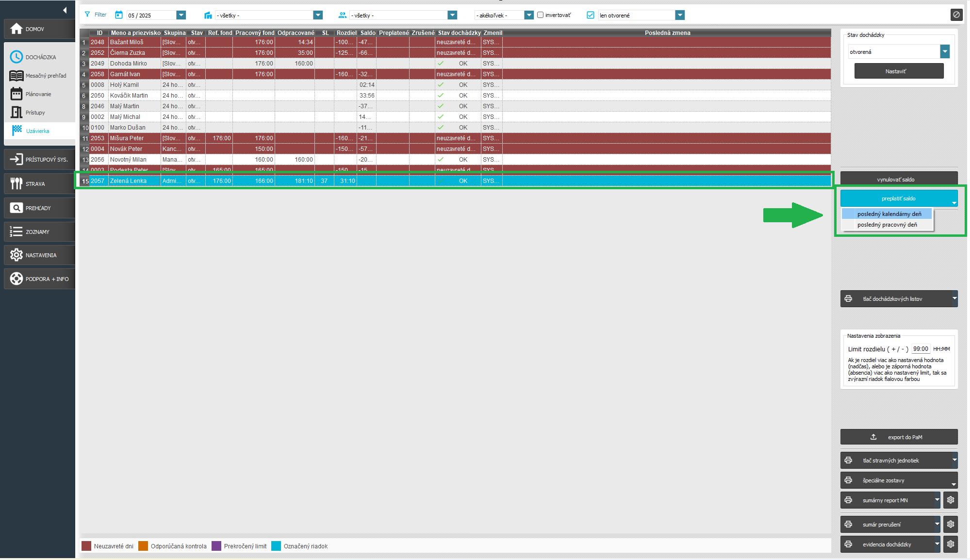
Task: Expand the 05 / 2025 month dropdown
Action: pyautogui.click(x=181, y=15)
